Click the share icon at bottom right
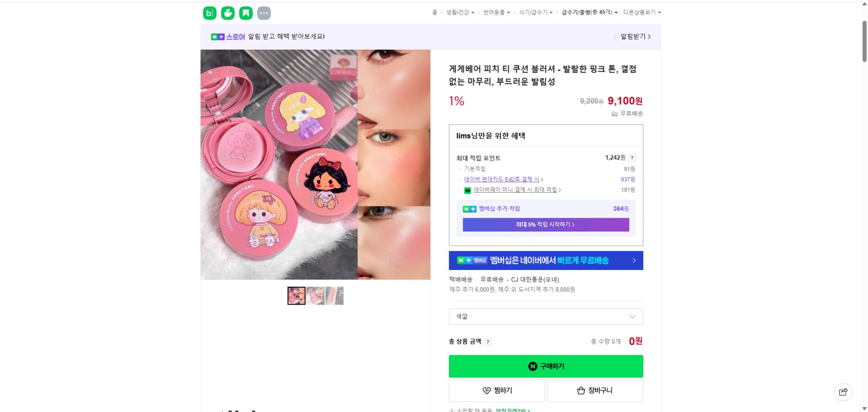Screen dimensions: 868x412 coord(843,392)
